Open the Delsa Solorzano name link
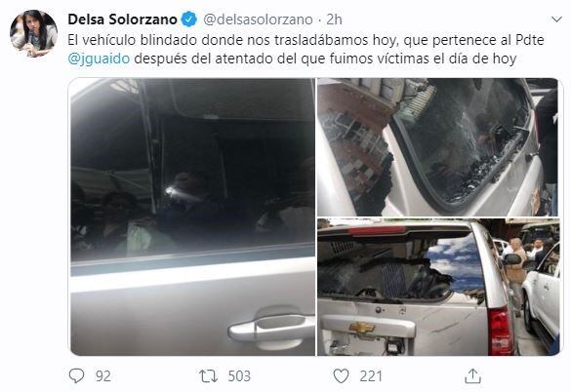 tap(122, 20)
